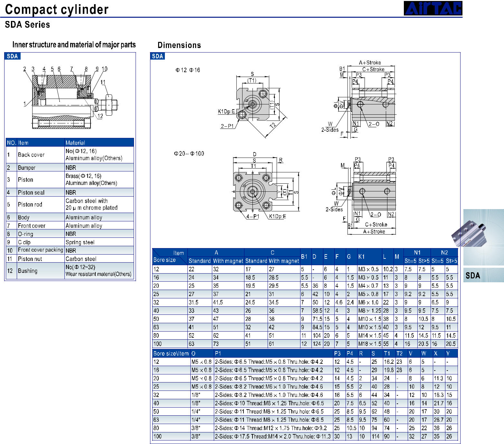
Task: Click the Bushing number 12 callout in diagram
Action: (x=100, y=116)
